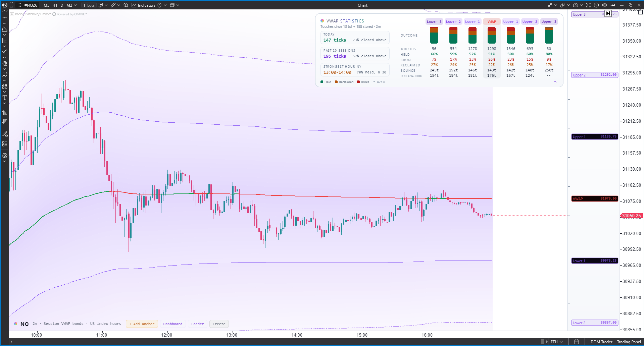Click the VWAP red price label
644x346 pixels.
point(595,198)
